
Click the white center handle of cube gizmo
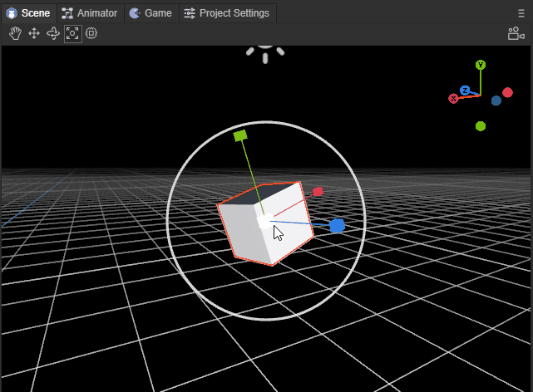click(x=264, y=221)
